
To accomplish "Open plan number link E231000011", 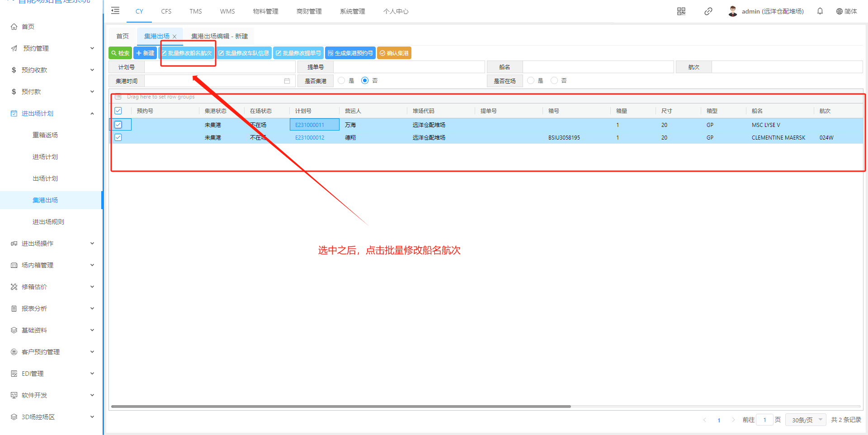I will [x=310, y=125].
